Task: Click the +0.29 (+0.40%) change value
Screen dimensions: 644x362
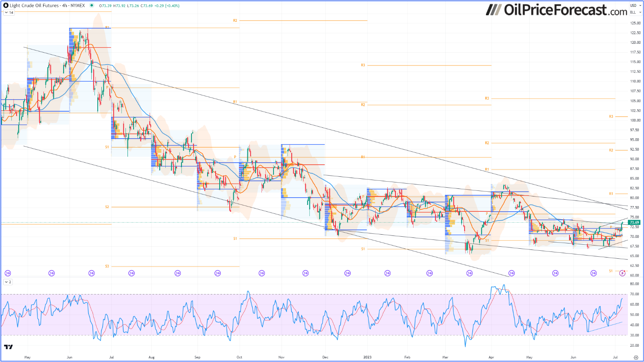Action: pyautogui.click(x=167, y=6)
